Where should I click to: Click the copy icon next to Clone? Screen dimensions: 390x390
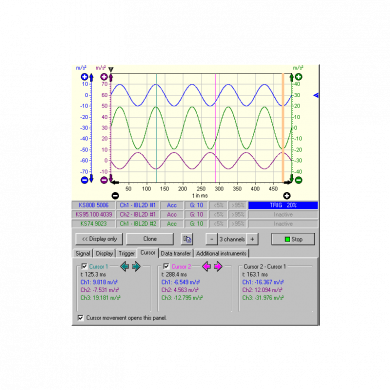tap(187, 239)
